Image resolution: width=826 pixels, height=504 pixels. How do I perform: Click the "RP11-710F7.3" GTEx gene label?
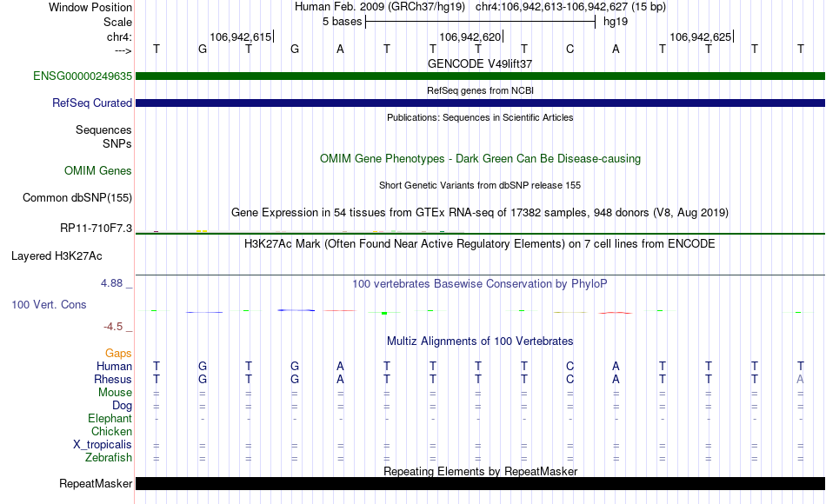click(96, 228)
